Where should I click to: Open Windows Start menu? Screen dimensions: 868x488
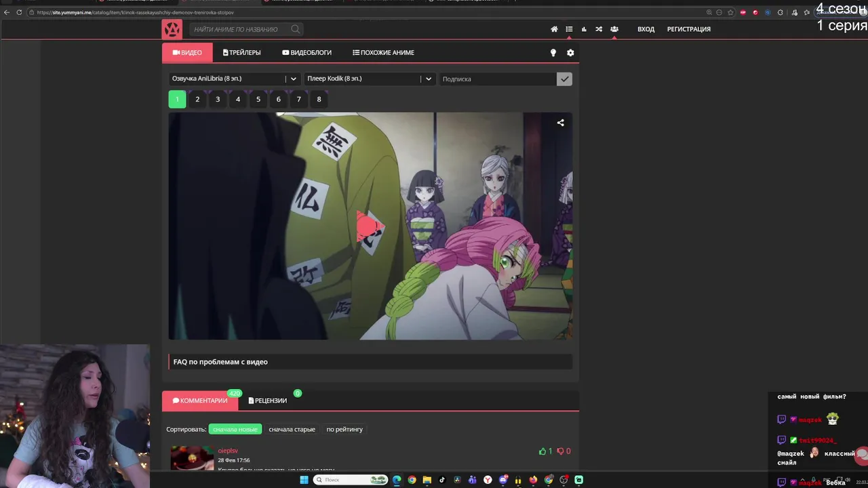304,480
